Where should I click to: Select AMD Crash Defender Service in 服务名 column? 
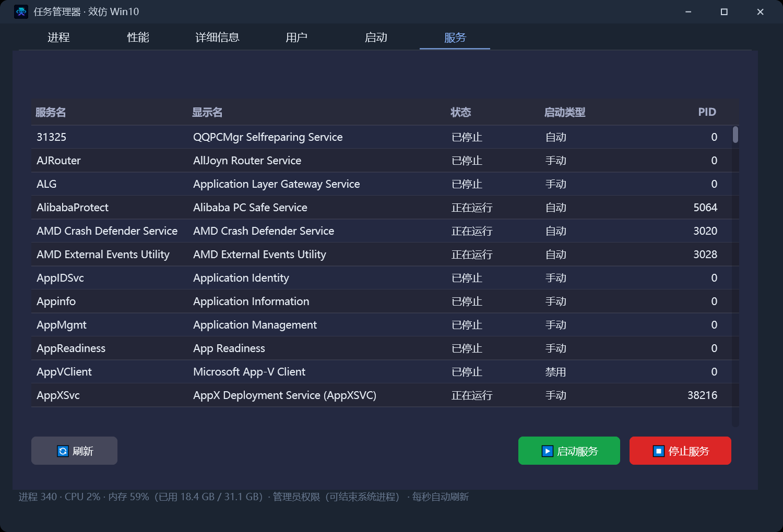click(x=107, y=231)
